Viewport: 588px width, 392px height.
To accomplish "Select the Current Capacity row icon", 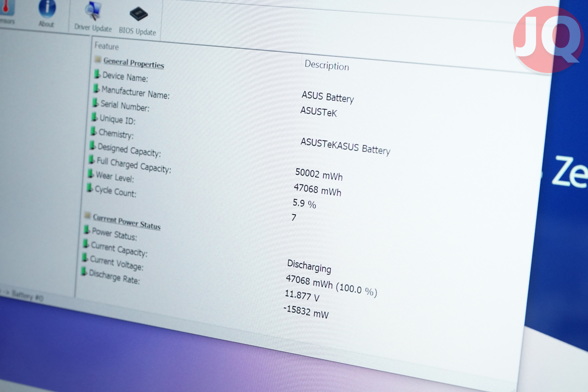I will pyautogui.click(x=85, y=244).
